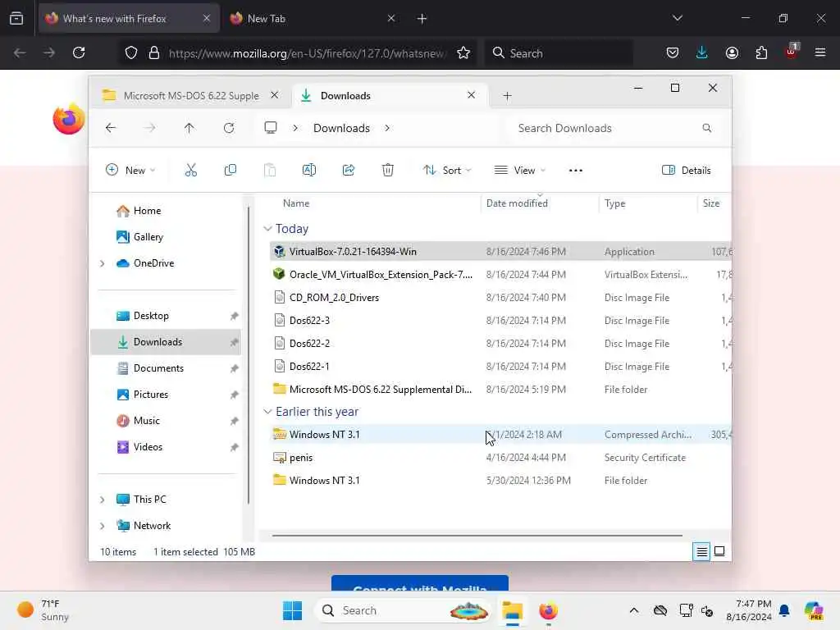Click the Copy icon in Explorer toolbar
The image size is (840, 630).
[x=231, y=171]
